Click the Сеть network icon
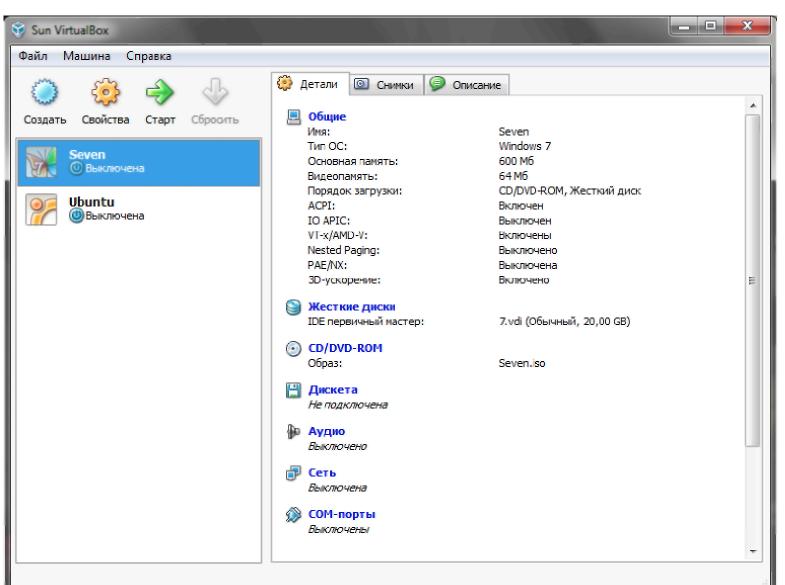This screenshot has width=785, height=585. click(x=293, y=473)
